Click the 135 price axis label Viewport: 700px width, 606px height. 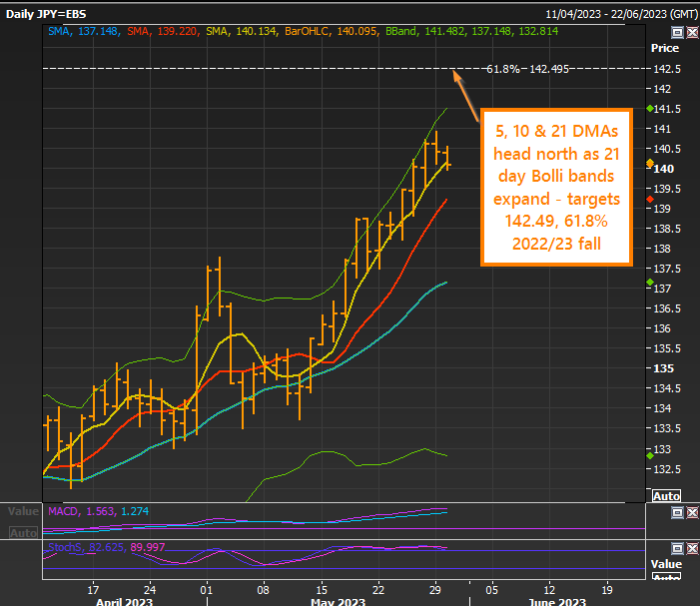coord(663,368)
